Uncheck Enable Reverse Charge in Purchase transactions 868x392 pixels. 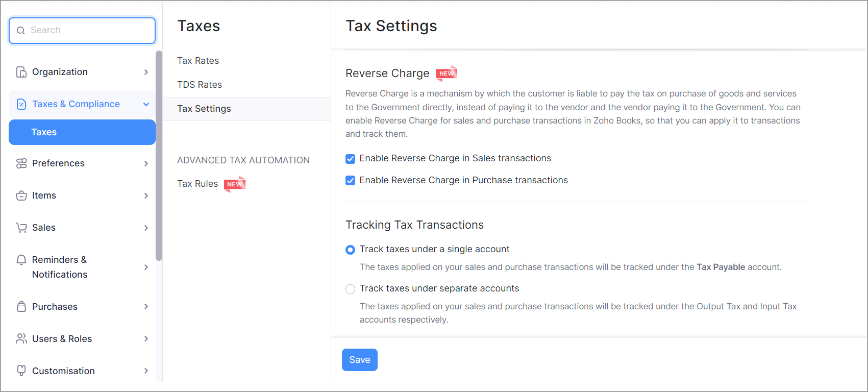(351, 181)
